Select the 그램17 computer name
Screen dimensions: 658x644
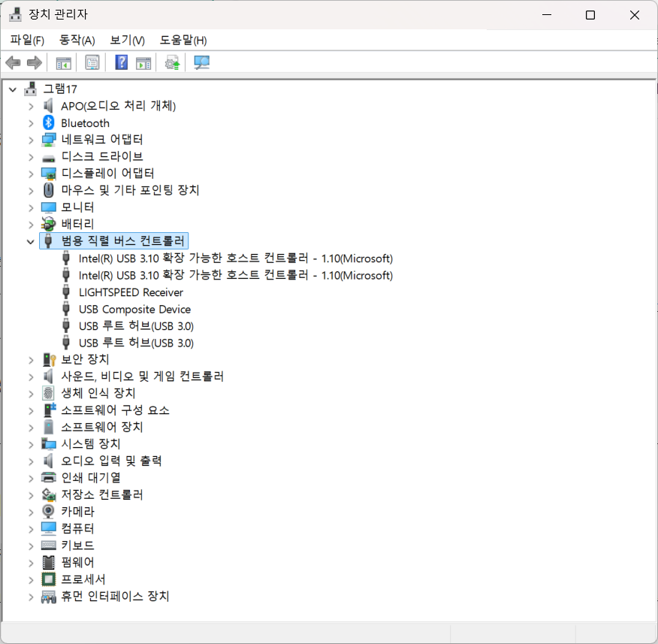60,89
